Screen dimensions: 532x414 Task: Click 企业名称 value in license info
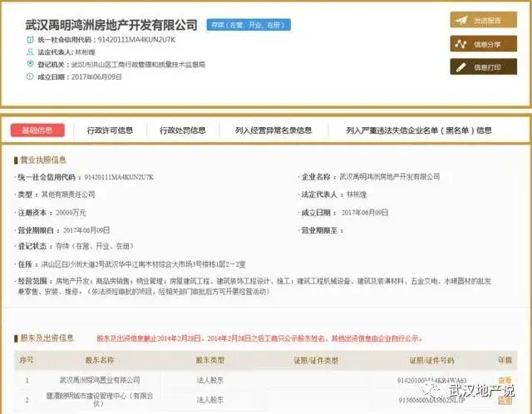(x=390, y=176)
